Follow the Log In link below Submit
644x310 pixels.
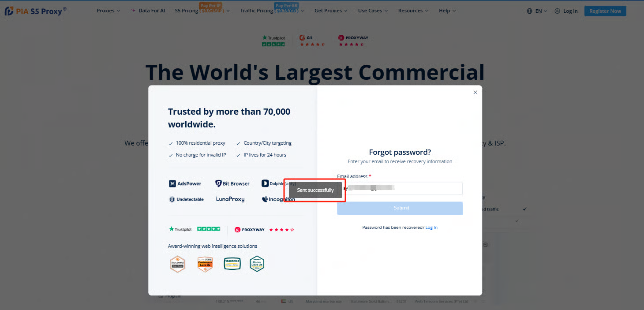coord(431,228)
